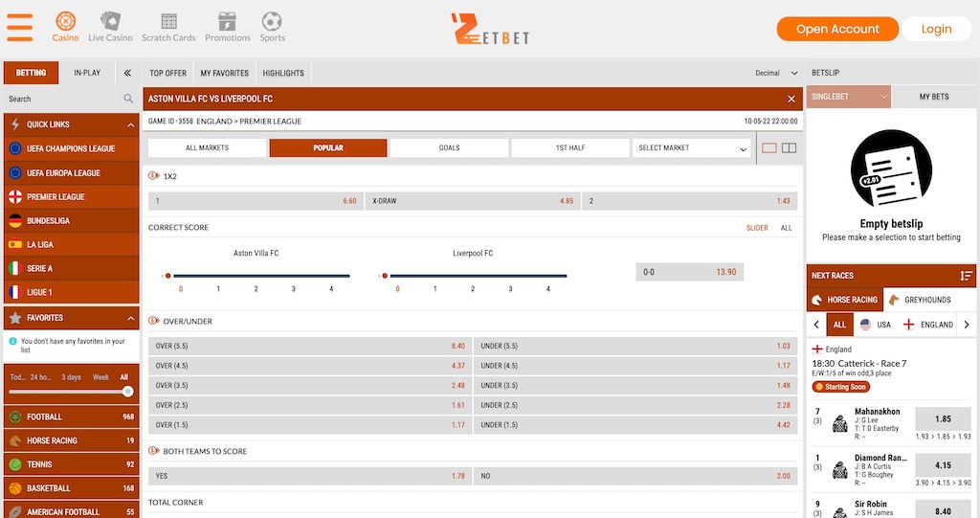Collapse sidebar with double-arrow icon
980x518 pixels.
127,73
